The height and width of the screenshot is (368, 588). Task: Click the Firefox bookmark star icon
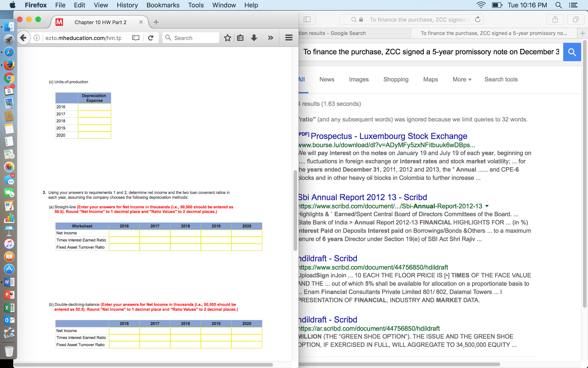[x=227, y=38]
